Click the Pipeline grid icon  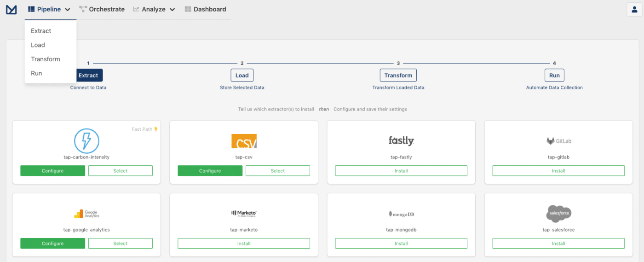(31, 9)
